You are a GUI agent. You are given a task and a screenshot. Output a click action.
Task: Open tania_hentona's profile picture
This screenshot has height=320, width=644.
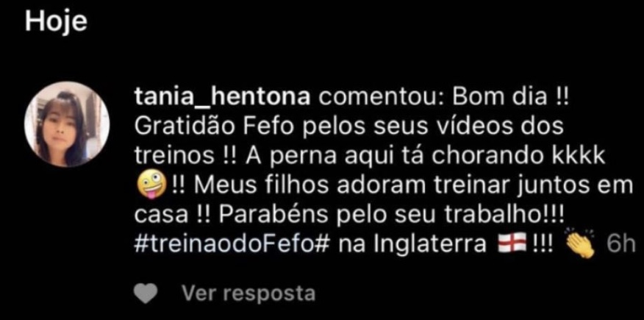(x=67, y=124)
